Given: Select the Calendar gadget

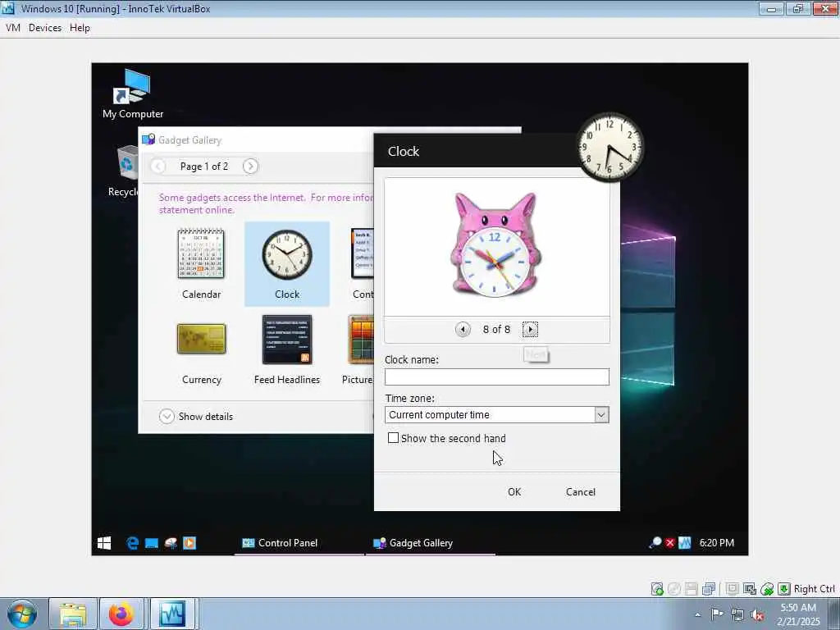Looking at the screenshot, I should pos(201,263).
